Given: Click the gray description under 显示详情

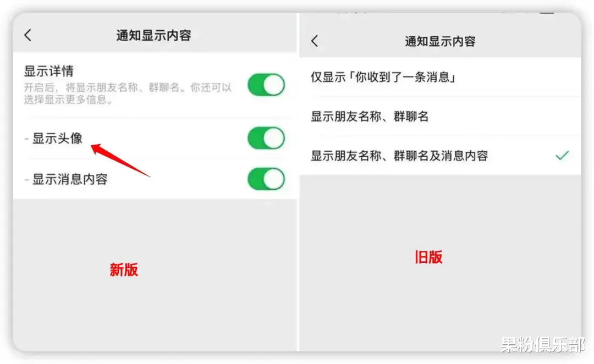Looking at the screenshot, I should tap(128, 93).
